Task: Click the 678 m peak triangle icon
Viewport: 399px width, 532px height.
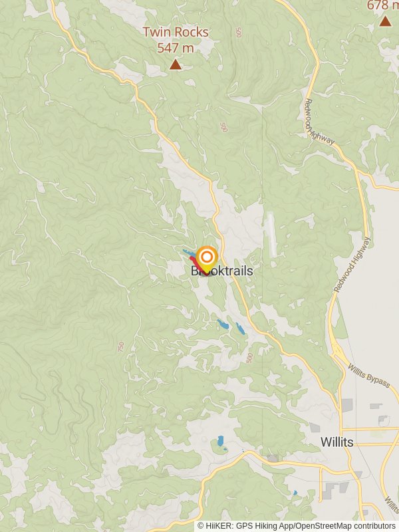Action: pos(385,21)
